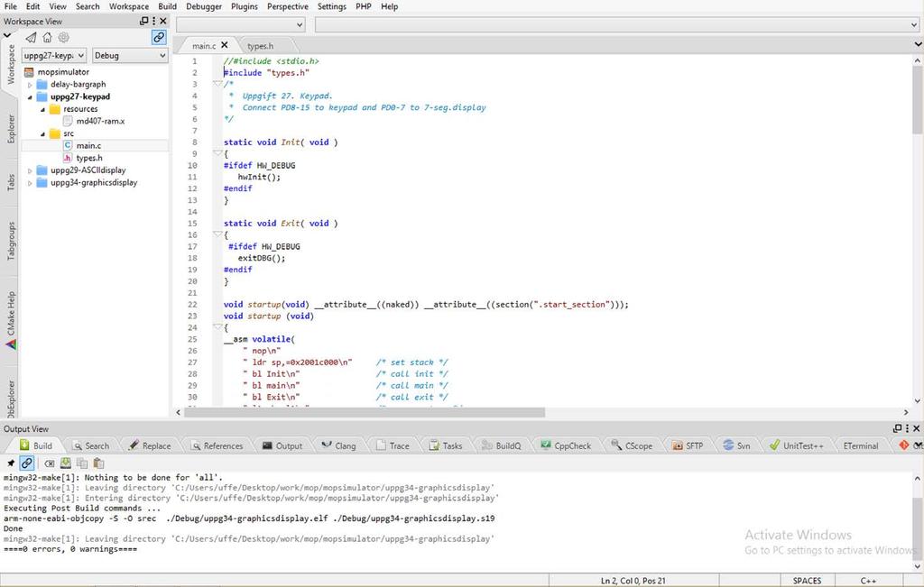This screenshot has height=587, width=924.
Task: Click the paper-plane icon in Workspace toolbar
Action: [31, 38]
